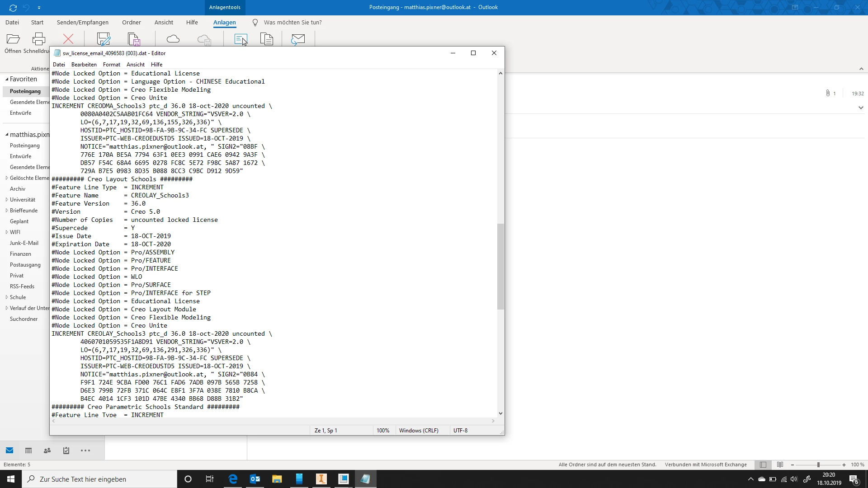Click the red X remove-attachment icon
Image resolution: width=868 pixels, height=488 pixels.
tap(68, 39)
